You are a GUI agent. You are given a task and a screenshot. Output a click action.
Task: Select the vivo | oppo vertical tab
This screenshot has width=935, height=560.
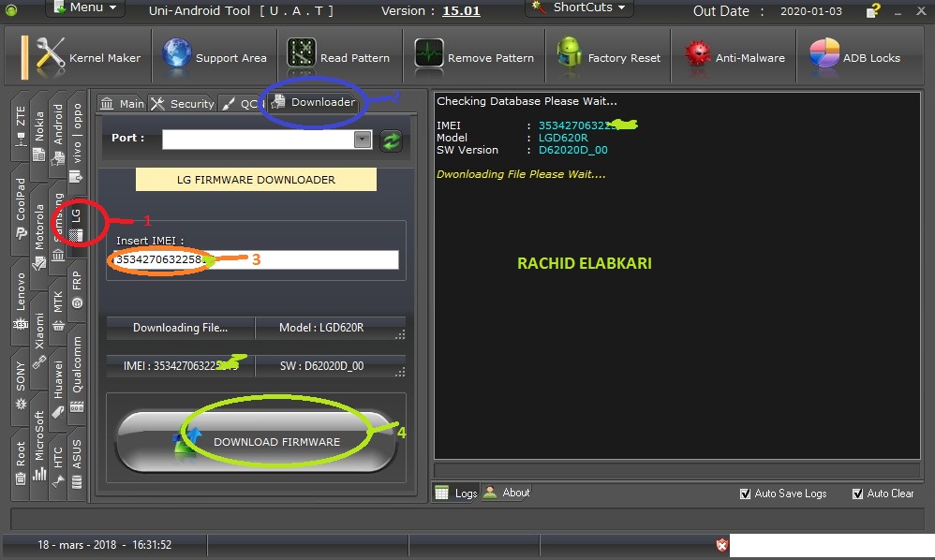coord(77,141)
